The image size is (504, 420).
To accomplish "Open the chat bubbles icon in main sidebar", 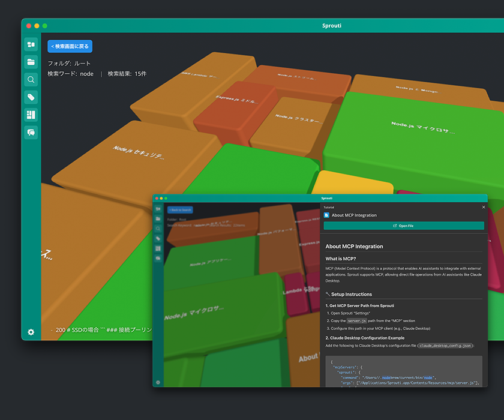I will (31, 133).
